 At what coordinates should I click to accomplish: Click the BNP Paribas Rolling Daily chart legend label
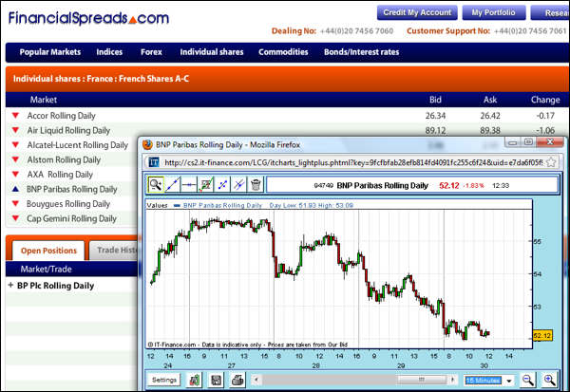pyautogui.click(x=222, y=205)
